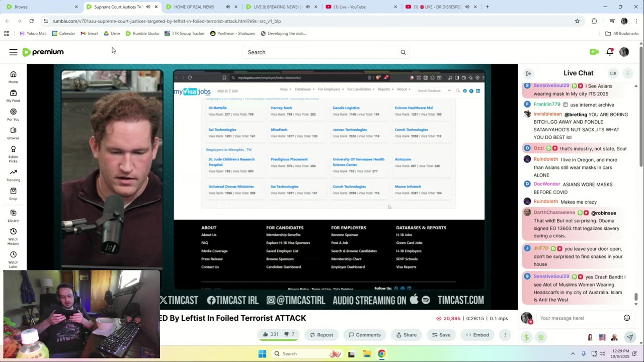The width and height of the screenshot is (644, 362).
Task: Click the Share button
Action: click(x=406, y=335)
